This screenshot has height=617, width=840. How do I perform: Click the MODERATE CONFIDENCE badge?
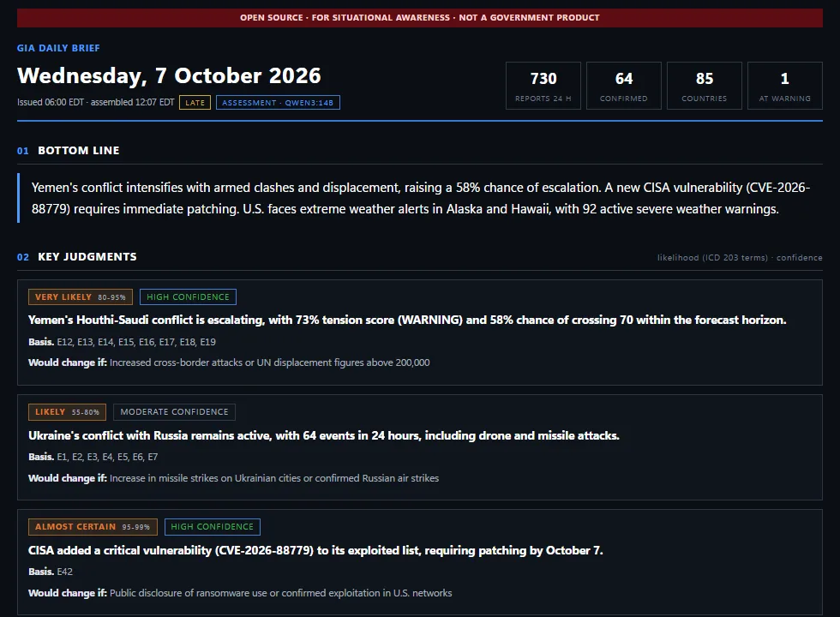pyautogui.click(x=174, y=412)
